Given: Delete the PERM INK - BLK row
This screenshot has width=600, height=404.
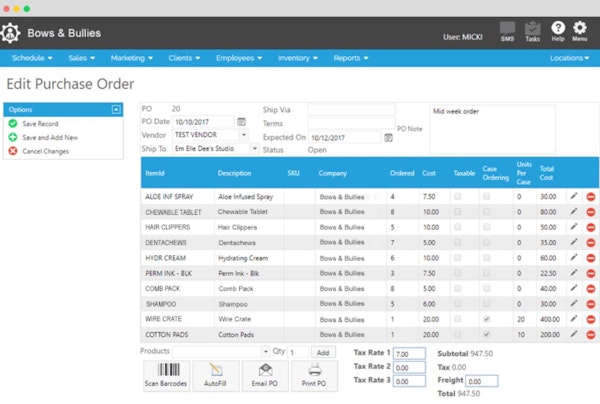Looking at the screenshot, I should (591, 273).
